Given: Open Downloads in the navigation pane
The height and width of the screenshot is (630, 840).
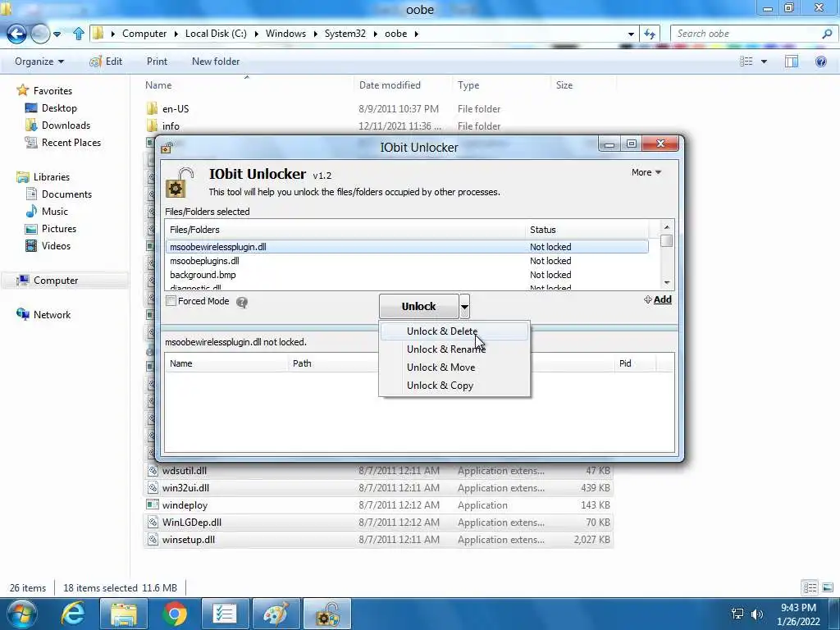Looking at the screenshot, I should [66, 126].
